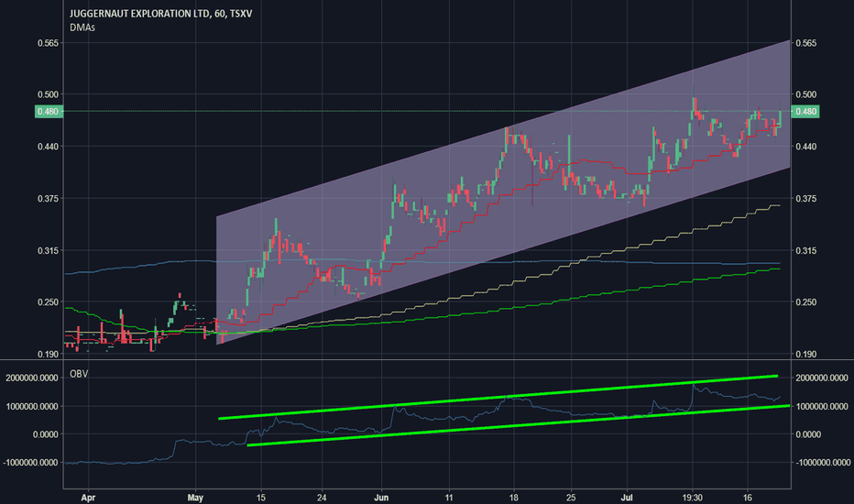854x504 pixels.
Task: Click the Apr date label on time axis
Action: pyautogui.click(x=88, y=498)
